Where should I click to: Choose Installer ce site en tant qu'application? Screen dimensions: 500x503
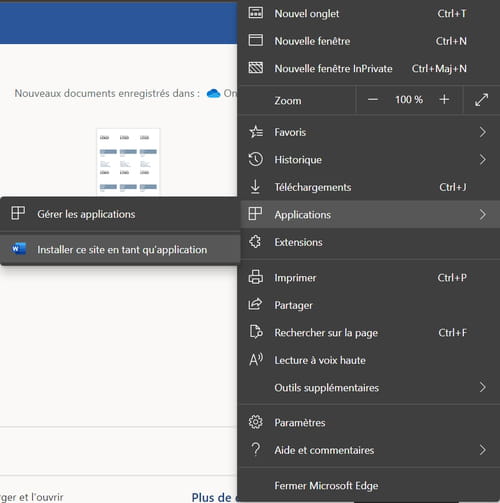tap(120, 249)
